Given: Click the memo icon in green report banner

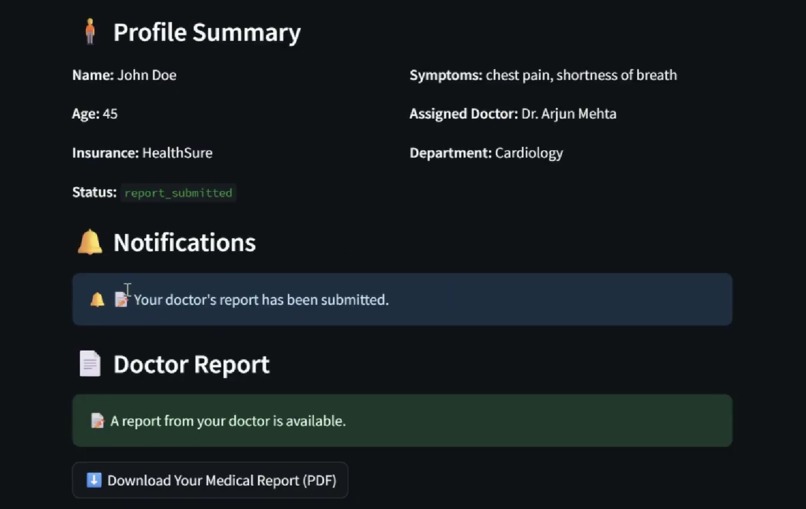Looking at the screenshot, I should click(x=97, y=421).
